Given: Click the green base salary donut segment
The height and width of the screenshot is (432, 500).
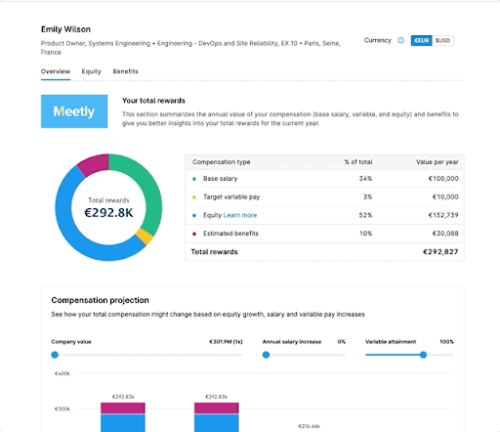Looking at the screenshot, I should click(148, 187).
